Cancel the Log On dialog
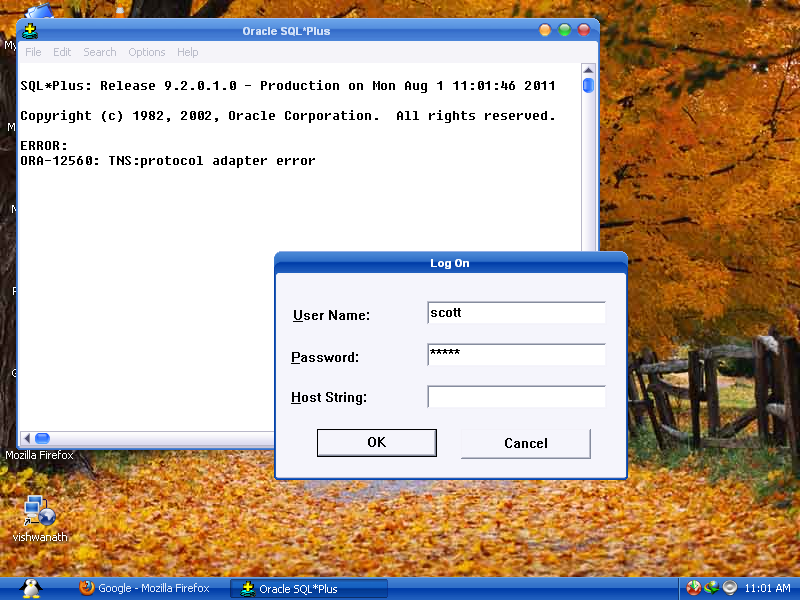 (x=526, y=443)
